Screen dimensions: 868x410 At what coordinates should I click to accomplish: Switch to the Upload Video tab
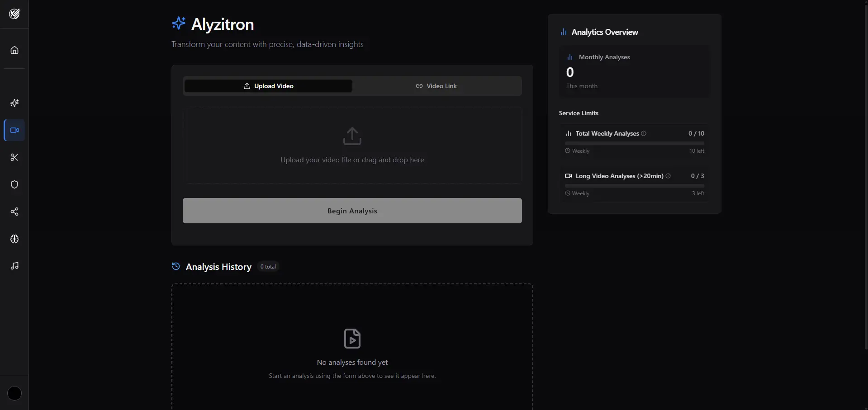[x=268, y=86]
